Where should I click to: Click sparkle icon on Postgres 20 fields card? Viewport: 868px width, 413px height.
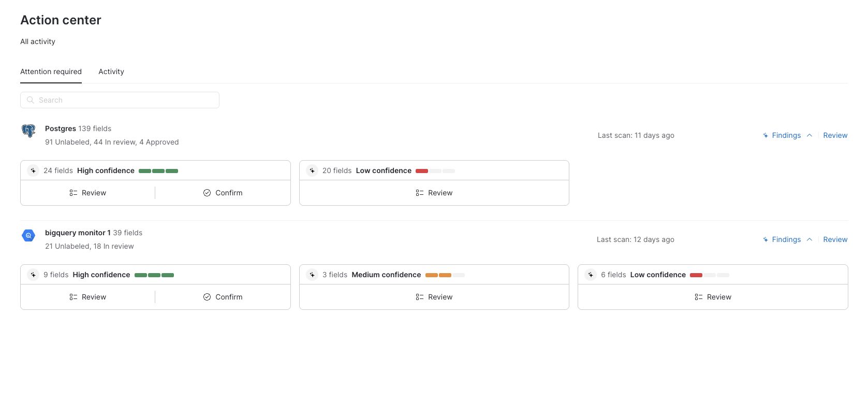point(312,170)
